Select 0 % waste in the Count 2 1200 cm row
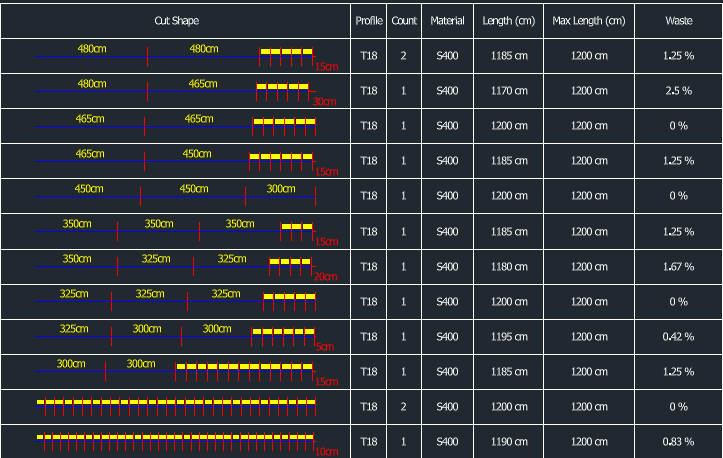723x458 pixels. point(679,407)
